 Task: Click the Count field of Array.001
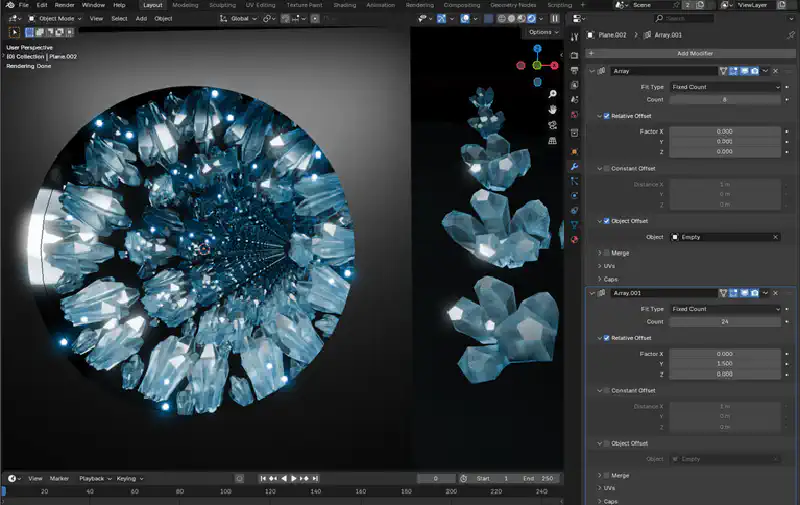pos(725,322)
